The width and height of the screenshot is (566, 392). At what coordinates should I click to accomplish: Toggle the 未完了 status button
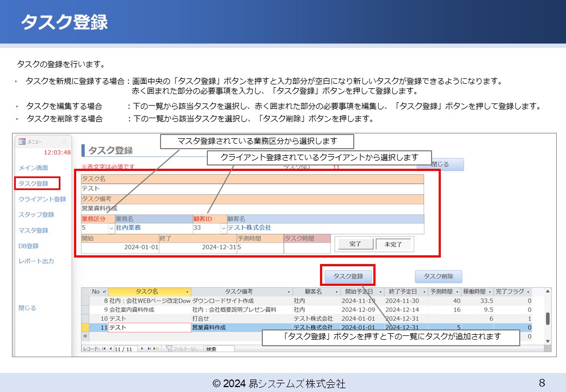(393, 244)
